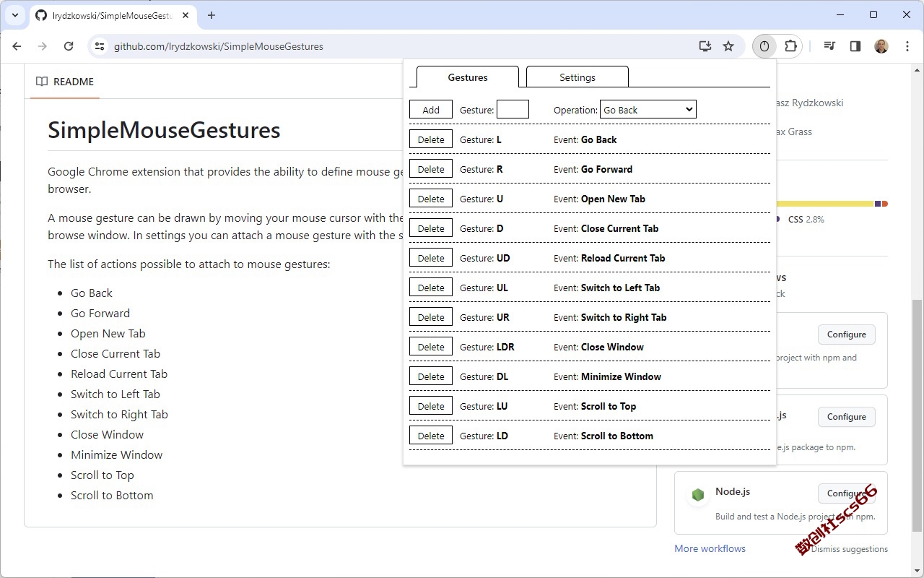Delete the U Open New Tab gesture
Image resolution: width=924 pixels, height=578 pixels.
point(431,199)
